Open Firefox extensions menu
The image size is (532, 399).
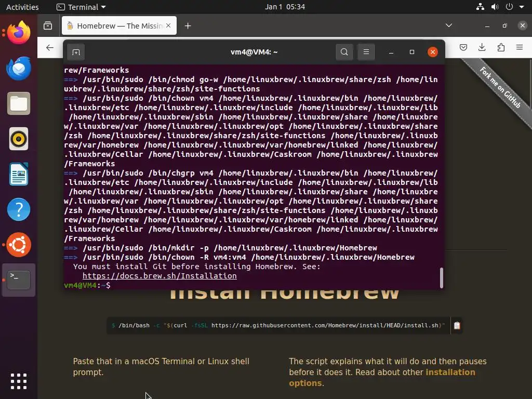click(x=501, y=47)
